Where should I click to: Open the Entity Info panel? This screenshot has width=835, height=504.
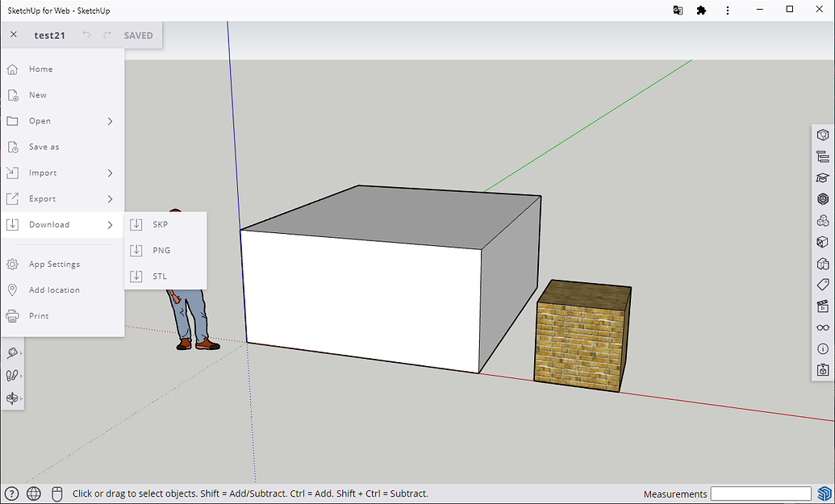(822, 135)
